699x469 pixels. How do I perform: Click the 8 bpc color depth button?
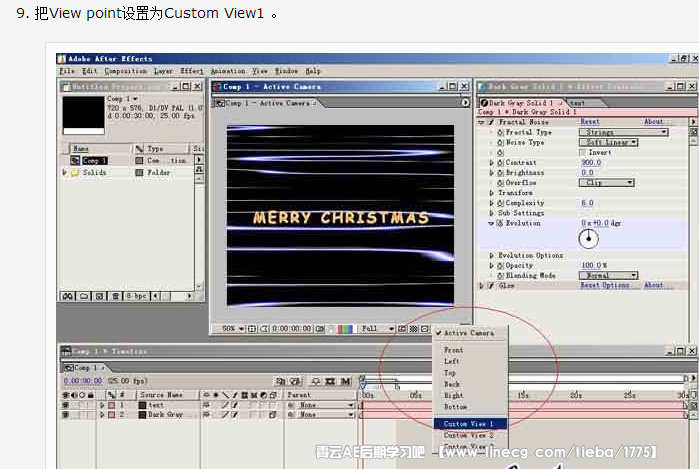pyautogui.click(x=136, y=296)
